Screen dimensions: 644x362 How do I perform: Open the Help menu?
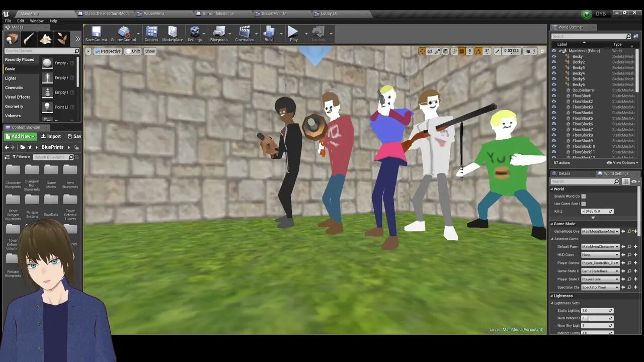[53, 21]
